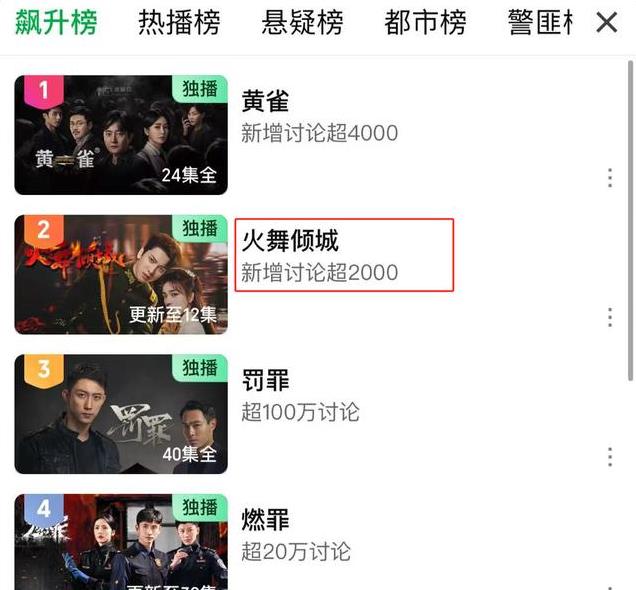The image size is (636, 590).
Task: Open the three-dot menu for 罚罪
Action: coord(610,457)
